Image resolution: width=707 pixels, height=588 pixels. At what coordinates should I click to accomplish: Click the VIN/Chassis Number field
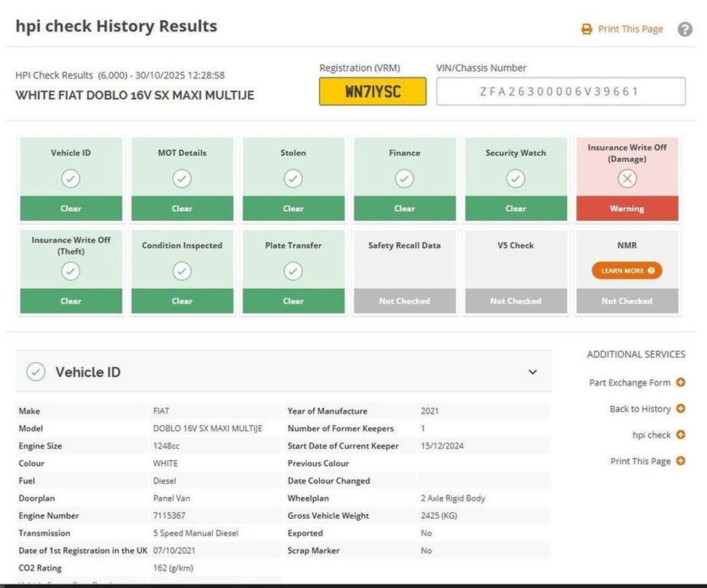pos(561,91)
